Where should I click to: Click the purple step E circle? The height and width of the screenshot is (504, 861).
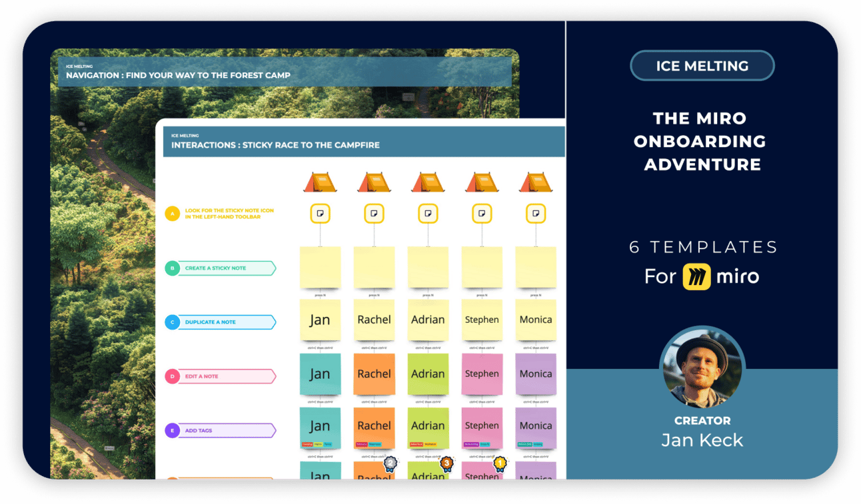click(x=173, y=431)
